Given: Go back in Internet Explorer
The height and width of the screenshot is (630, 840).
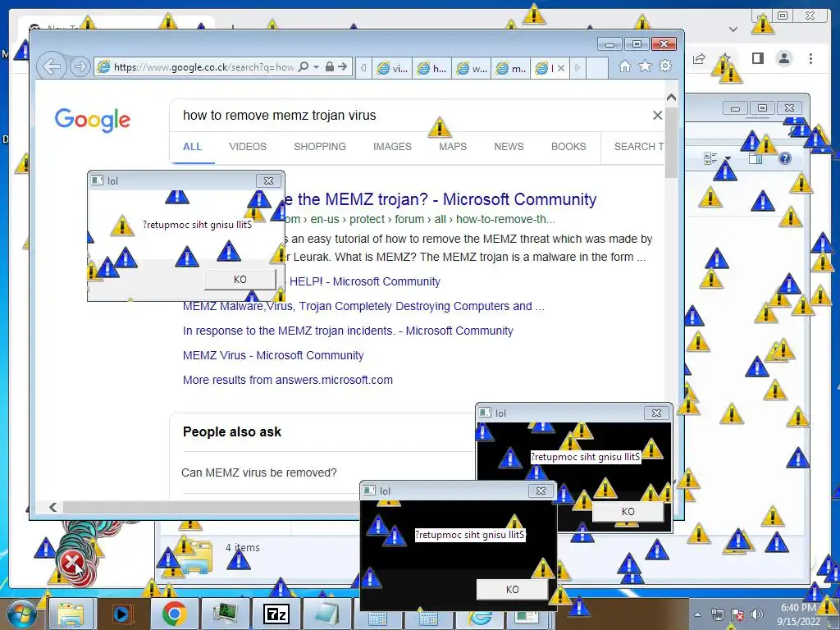Looking at the screenshot, I should coord(52,67).
